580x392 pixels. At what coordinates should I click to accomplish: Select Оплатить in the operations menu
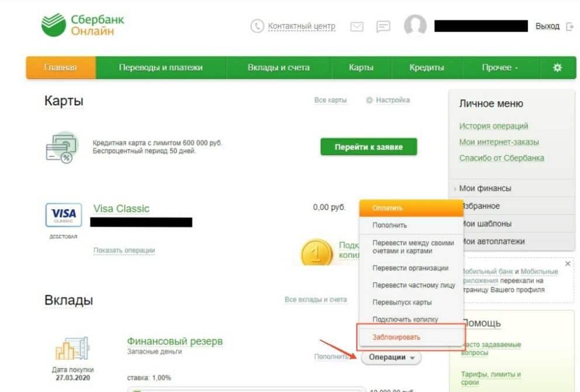point(411,208)
